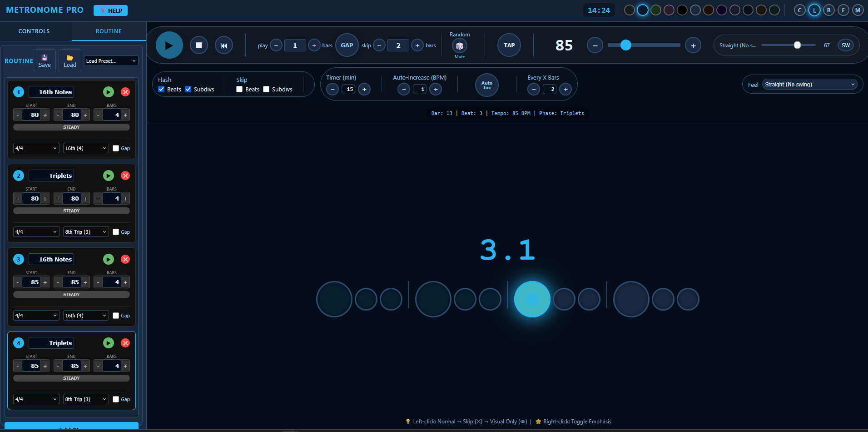Remove section 2 Triplets
The width and height of the screenshot is (868, 432).
coord(125,176)
